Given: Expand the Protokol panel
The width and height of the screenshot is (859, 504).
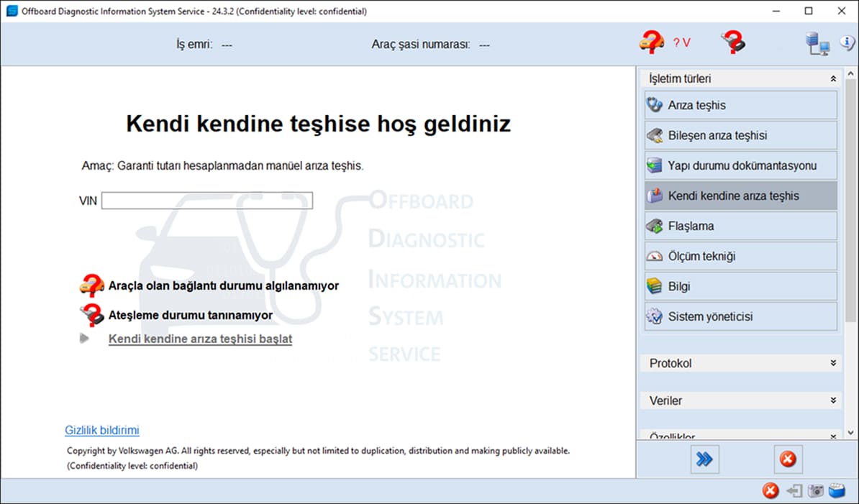Looking at the screenshot, I should click(832, 363).
